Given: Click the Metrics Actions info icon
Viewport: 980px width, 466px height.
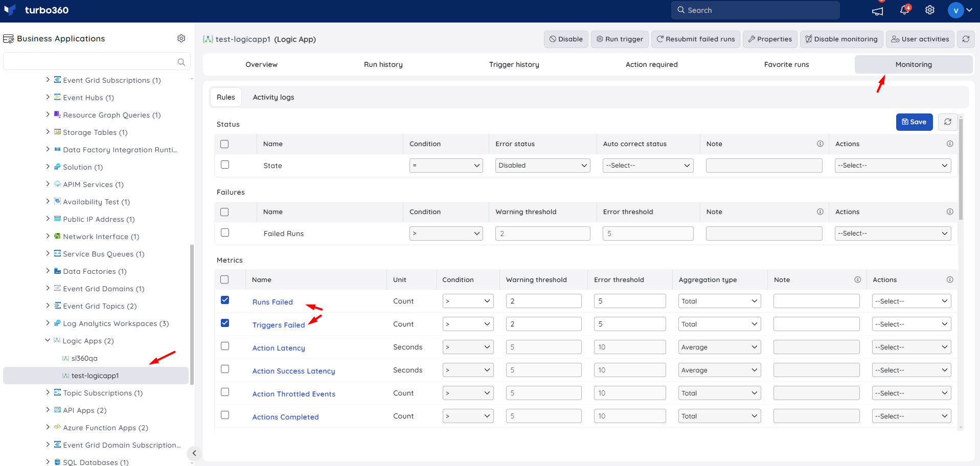Looking at the screenshot, I should coord(950,279).
